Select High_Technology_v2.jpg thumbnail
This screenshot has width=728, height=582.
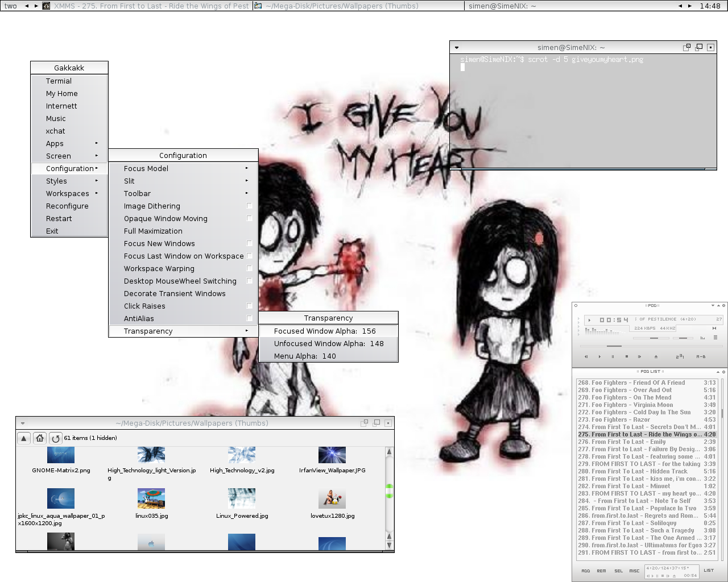pos(242,455)
